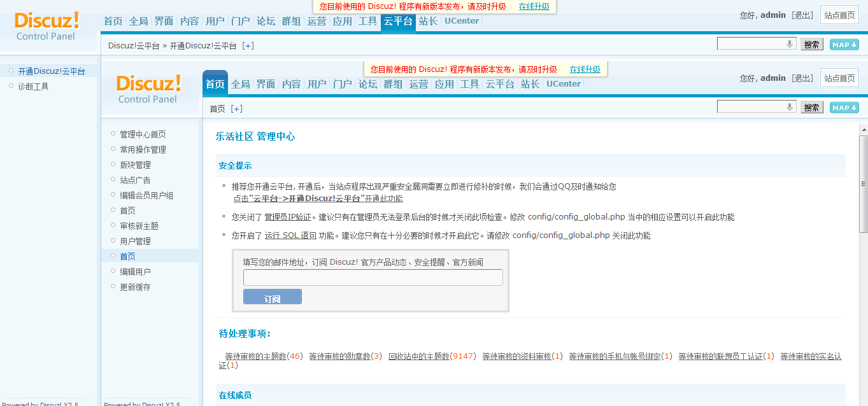Image resolution: width=868 pixels, height=406 pixels.
Task: Switch to the 云平台 tab in the outer header
Action: pyautogui.click(x=398, y=21)
